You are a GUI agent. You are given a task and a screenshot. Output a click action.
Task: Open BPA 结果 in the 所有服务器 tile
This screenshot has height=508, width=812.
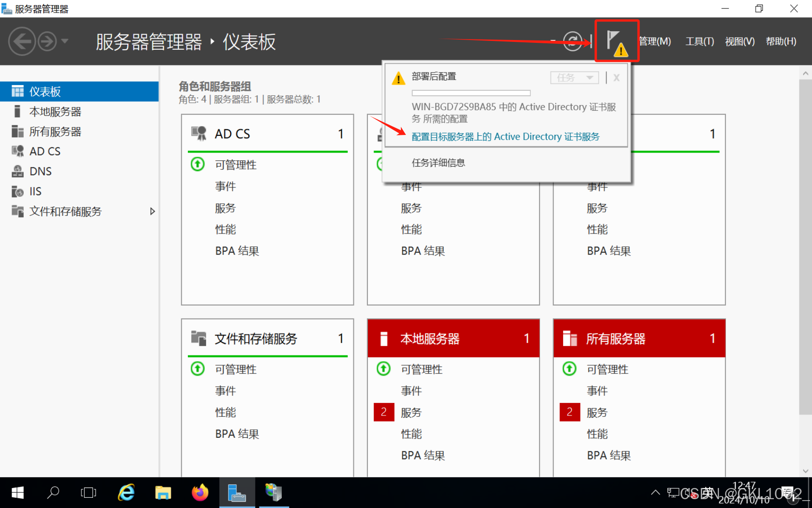point(609,455)
